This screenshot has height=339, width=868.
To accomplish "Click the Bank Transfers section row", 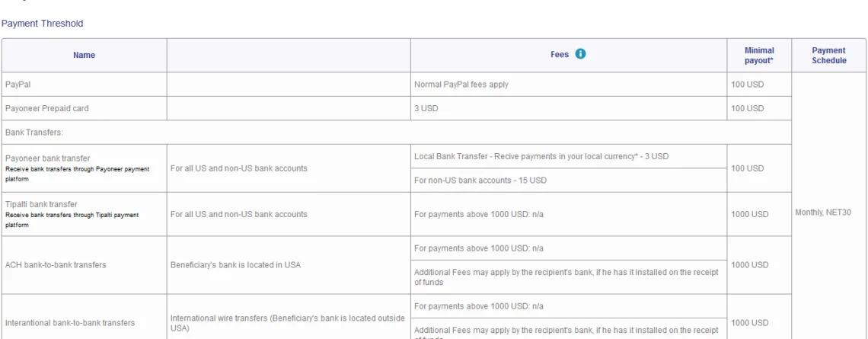I will 397,133.
